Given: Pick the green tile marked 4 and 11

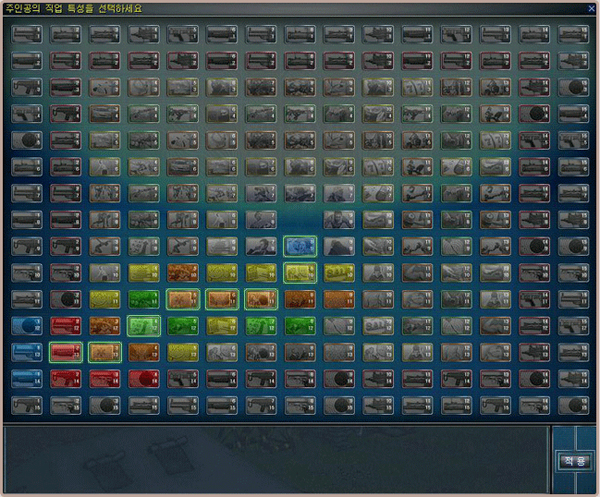Looking at the screenshot, I should click(144, 299).
